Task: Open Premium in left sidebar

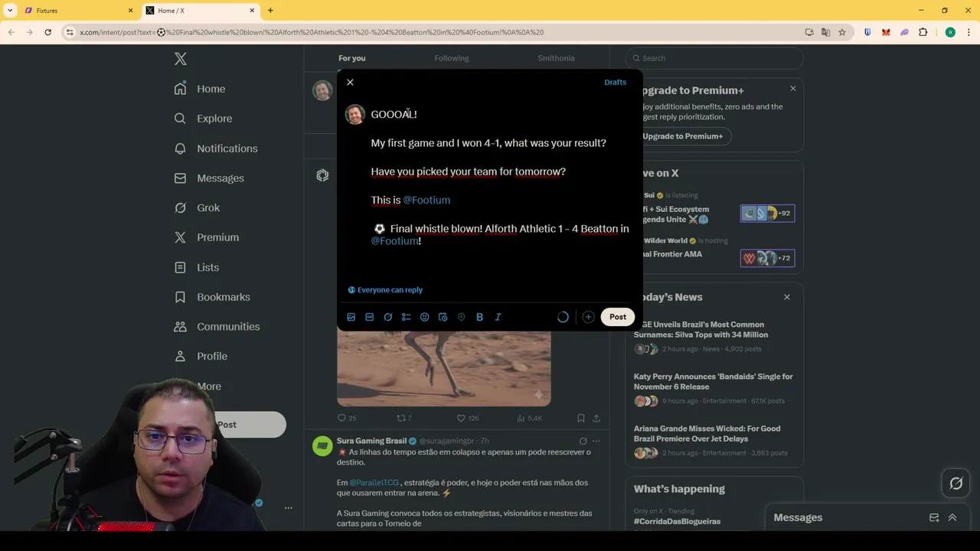Action: click(x=207, y=237)
